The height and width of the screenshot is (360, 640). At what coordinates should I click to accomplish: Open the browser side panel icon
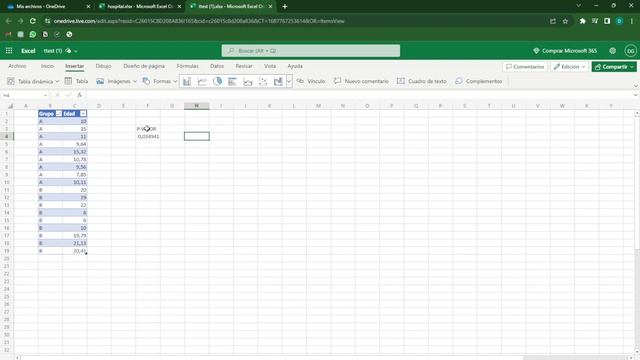[607, 21]
